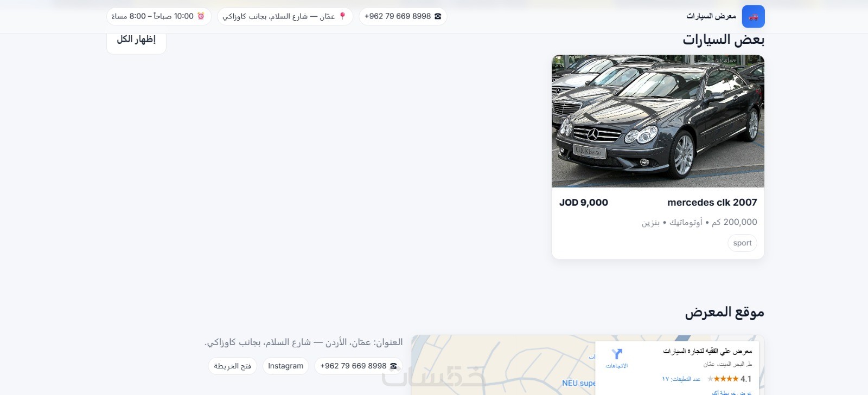868x395 pixels.
Task: Call the phone number in the header bar
Action: click(403, 16)
